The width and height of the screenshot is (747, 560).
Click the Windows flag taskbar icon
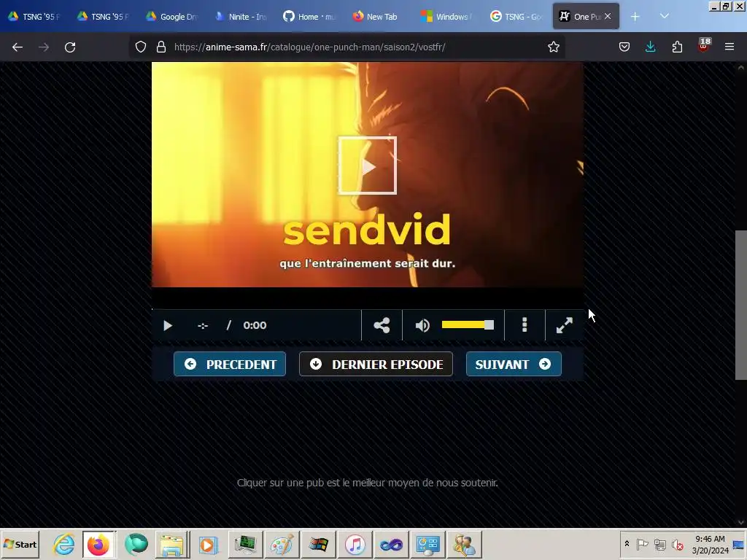318,544
